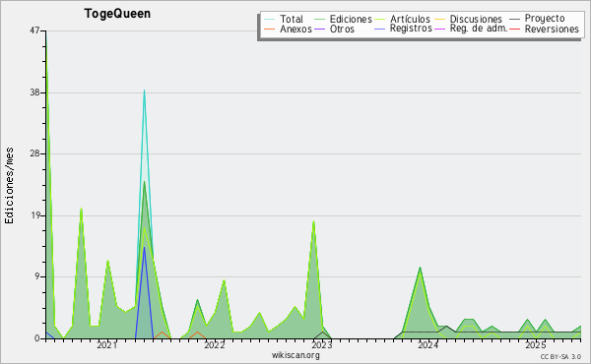Click the x-axis year 2021
Screen dimensions: 591x364
pos(107,345)
